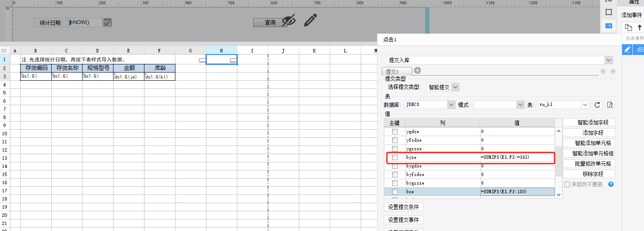Tick the primary key checkbox for bygrzze

coord(395,183)
